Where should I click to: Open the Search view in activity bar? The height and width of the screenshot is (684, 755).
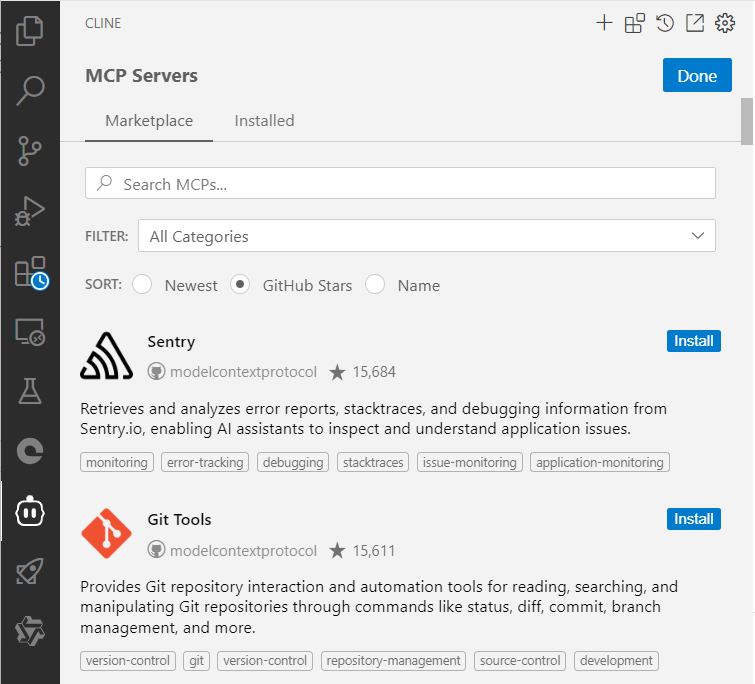click(x=30, y=91)
